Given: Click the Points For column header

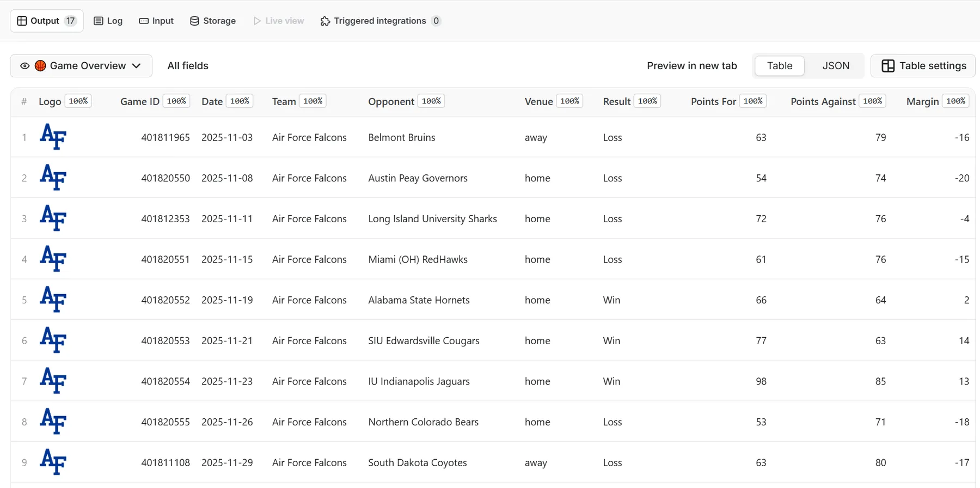Looking at the screenshot, I should [713, 102].
